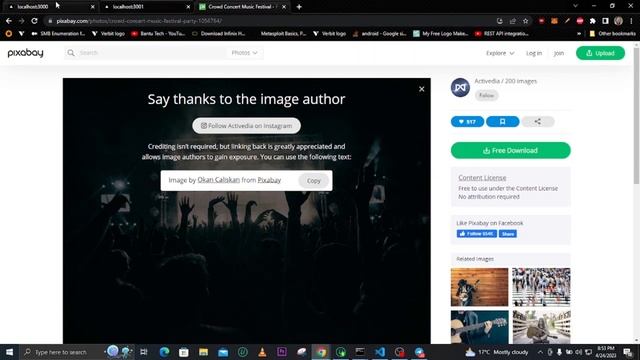Open the Pixabay link in attribution text
This screenshot has height=360, width=640.
[x=269, y=180]
